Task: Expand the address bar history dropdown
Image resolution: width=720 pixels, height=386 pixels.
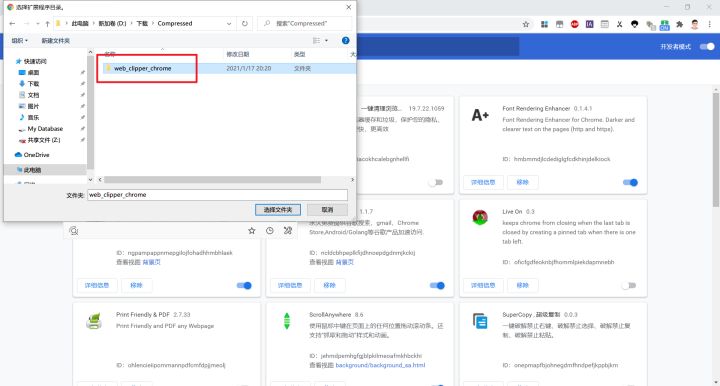Action: click(229, 23)
